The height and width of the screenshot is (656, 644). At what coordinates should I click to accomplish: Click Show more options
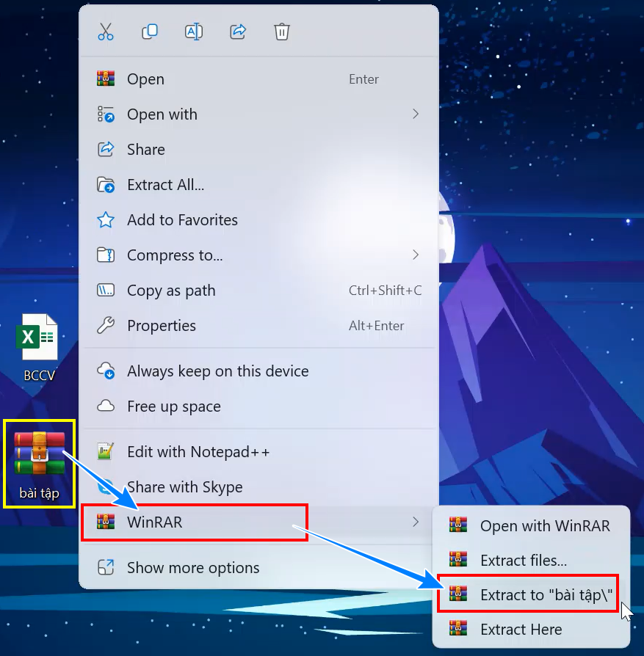pos(258,568)
